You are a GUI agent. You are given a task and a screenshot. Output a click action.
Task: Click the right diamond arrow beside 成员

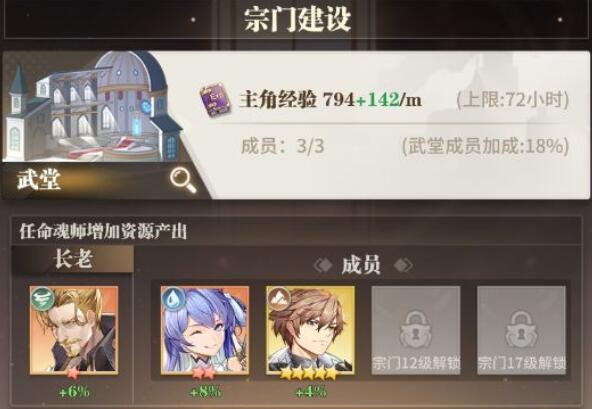tap(403, 265)
